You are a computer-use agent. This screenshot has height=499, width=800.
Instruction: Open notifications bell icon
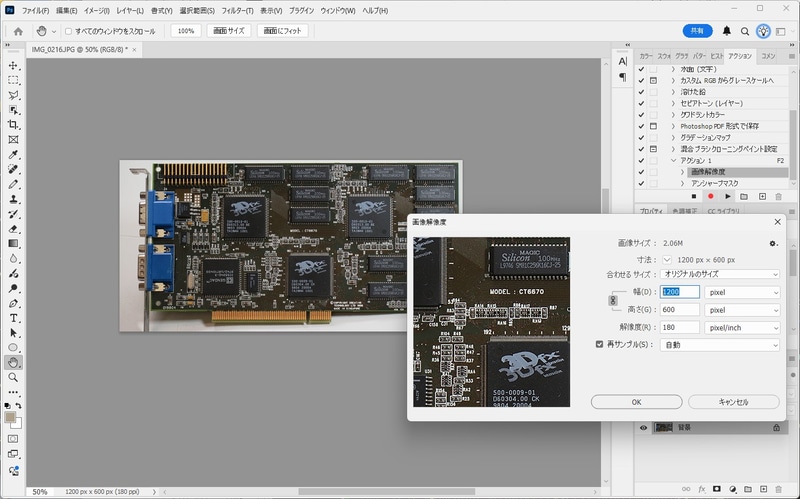pos(727,31)
